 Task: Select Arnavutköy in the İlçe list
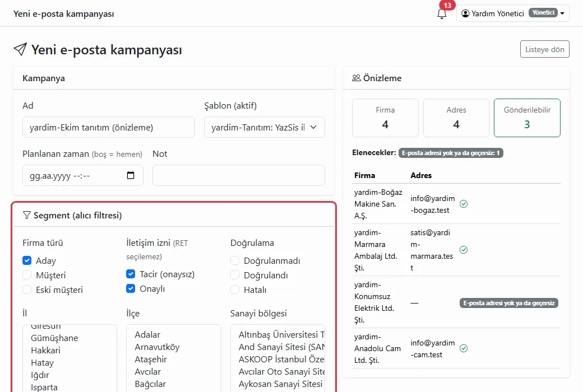tap(157, 347)
